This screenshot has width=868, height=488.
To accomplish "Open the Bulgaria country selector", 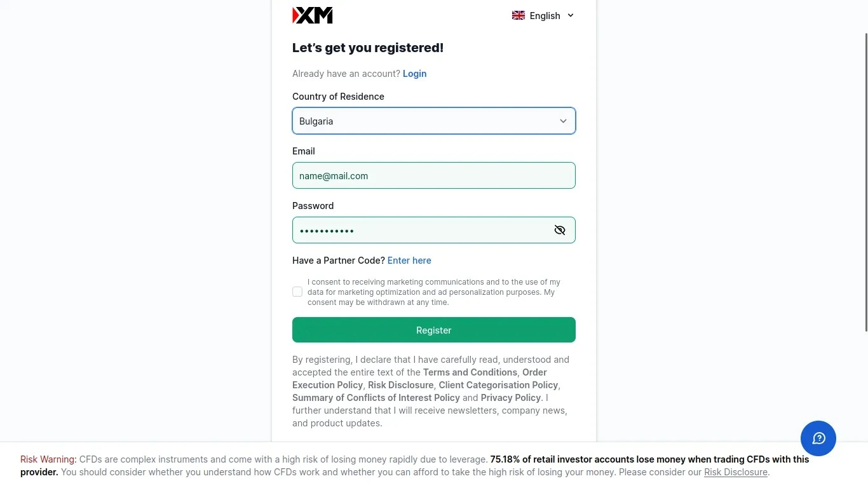I will [x=434, y=121].
